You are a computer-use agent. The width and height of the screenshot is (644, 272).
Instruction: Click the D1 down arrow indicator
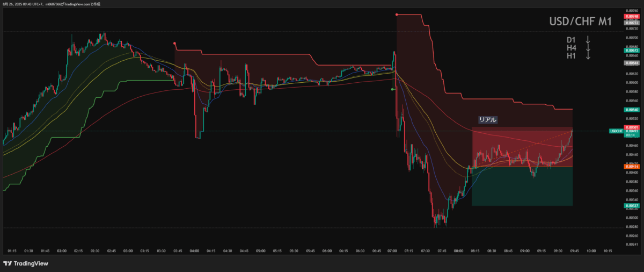[x=588, y=40]
